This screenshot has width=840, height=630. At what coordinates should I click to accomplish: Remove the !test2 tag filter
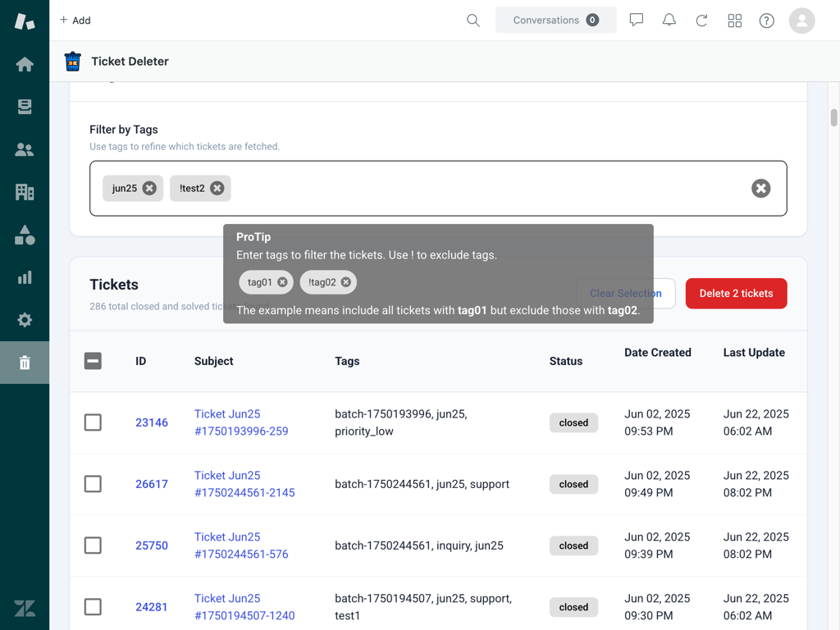[217, 188]
